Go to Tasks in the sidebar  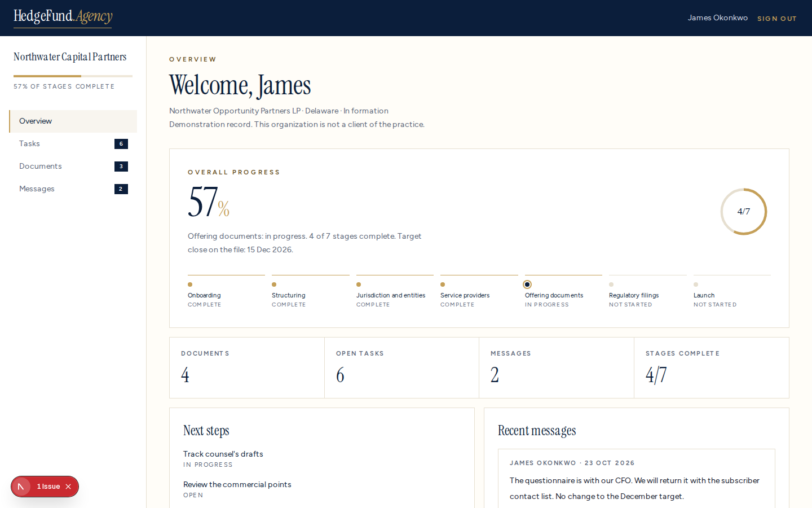click(x=73, y=144)
